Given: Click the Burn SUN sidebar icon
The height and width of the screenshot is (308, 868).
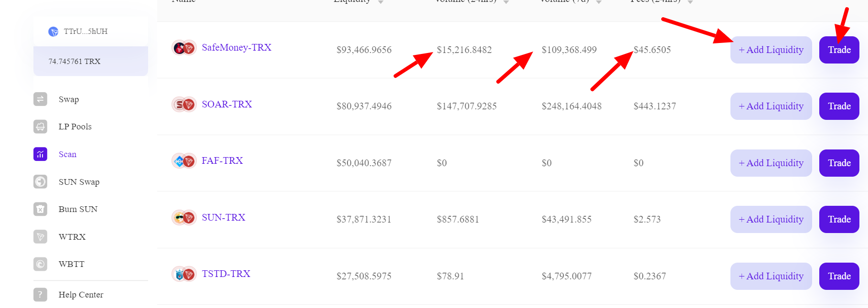Looking at the screenshot, I should [41, 209].
